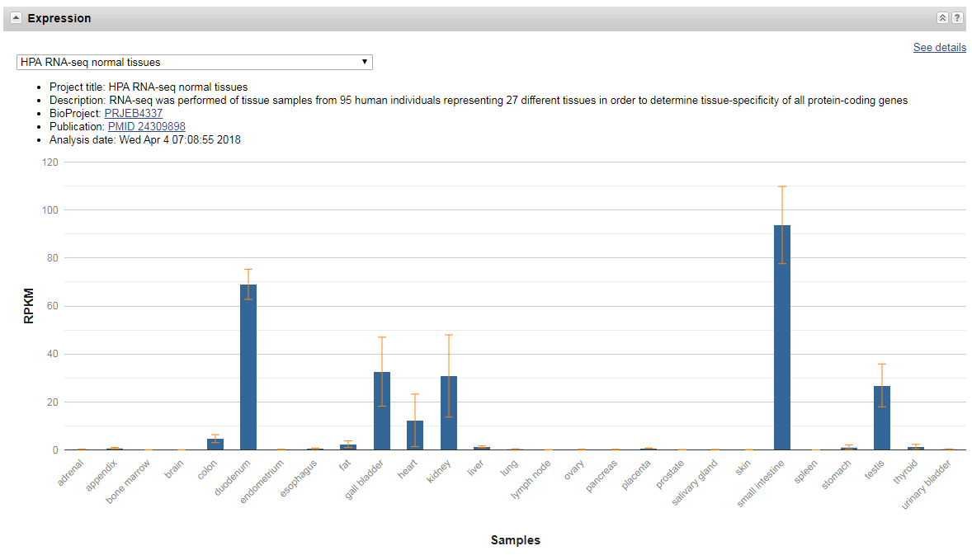Collapse the Expression section with the arrow toggle
The height and width of the screenshot is (560, 972).
click(x=16, y=18)
